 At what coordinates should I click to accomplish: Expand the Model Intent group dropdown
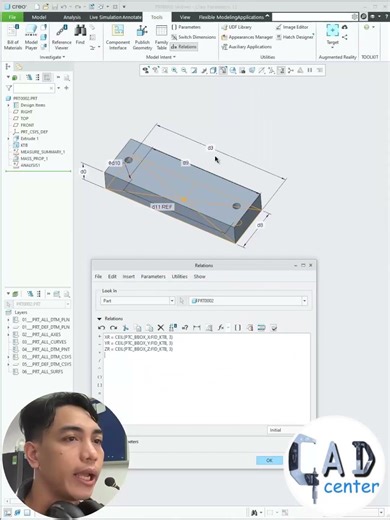(161, 57)
